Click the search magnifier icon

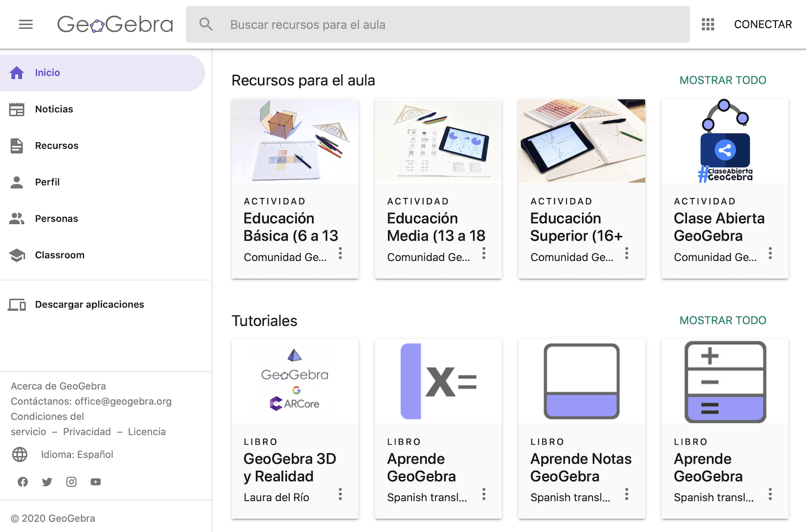coord(206,24)
